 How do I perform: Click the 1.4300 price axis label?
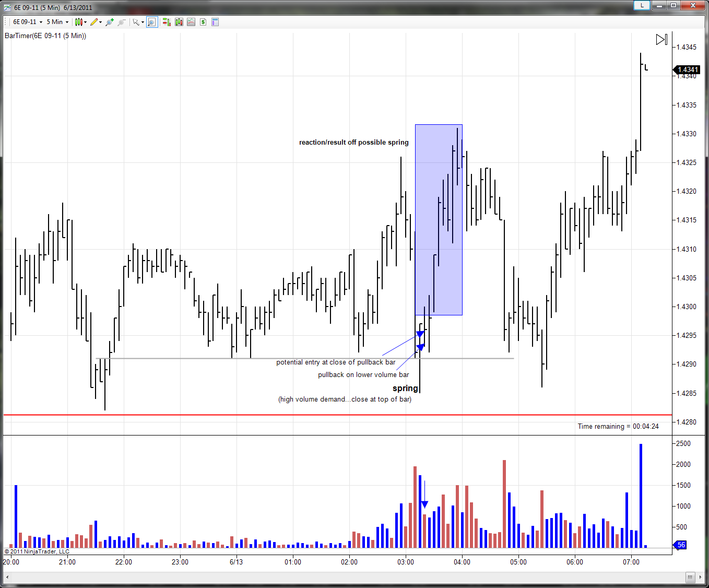coord(686,307)
